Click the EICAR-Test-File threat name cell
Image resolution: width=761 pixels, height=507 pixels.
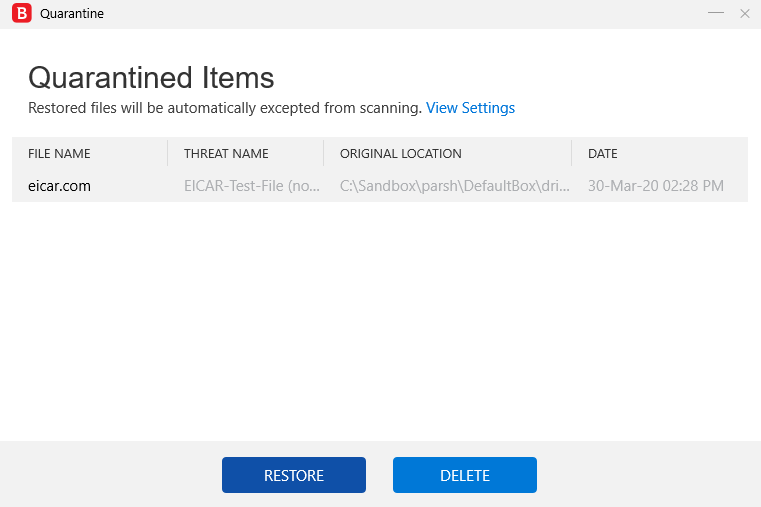pos(251,186)
